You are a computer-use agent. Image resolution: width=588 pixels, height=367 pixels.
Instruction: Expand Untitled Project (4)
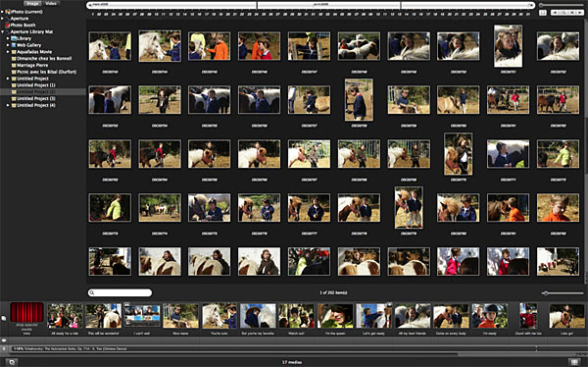tap(8, 106)
